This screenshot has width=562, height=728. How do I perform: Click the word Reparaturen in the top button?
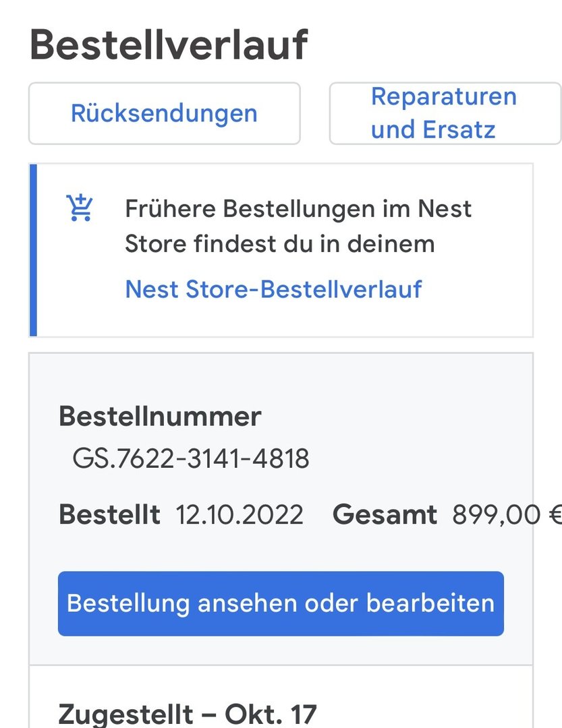pyautogui.click(x=444, y=97)
